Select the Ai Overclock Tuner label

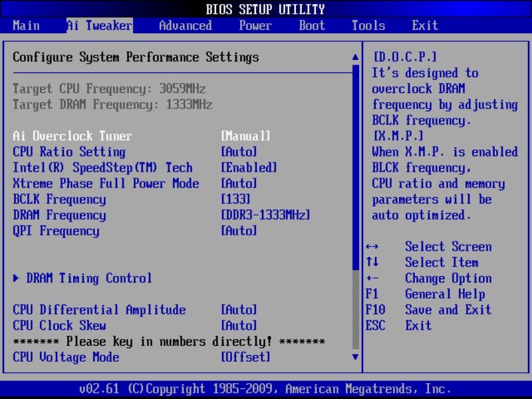[72, 136]
